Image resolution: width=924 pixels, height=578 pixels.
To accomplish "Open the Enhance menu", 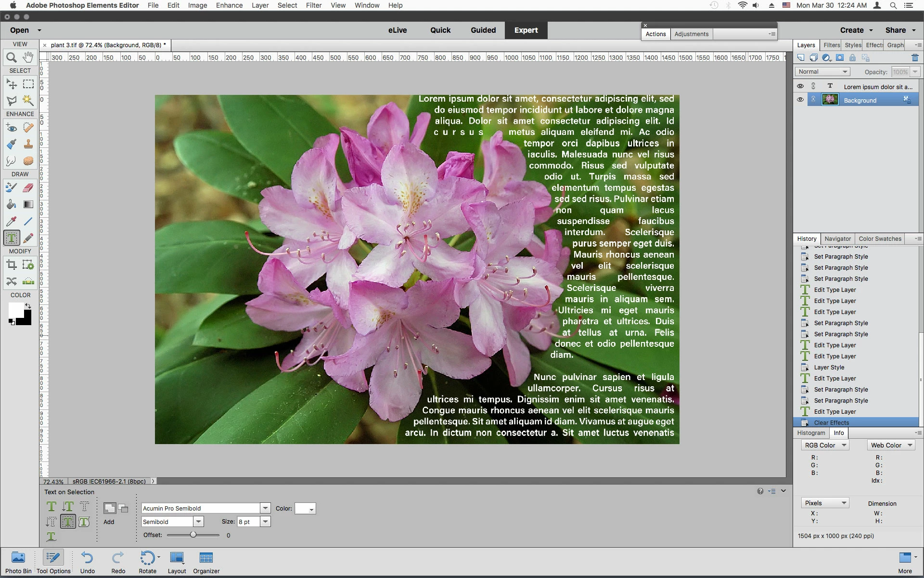I will pos(229,5).
